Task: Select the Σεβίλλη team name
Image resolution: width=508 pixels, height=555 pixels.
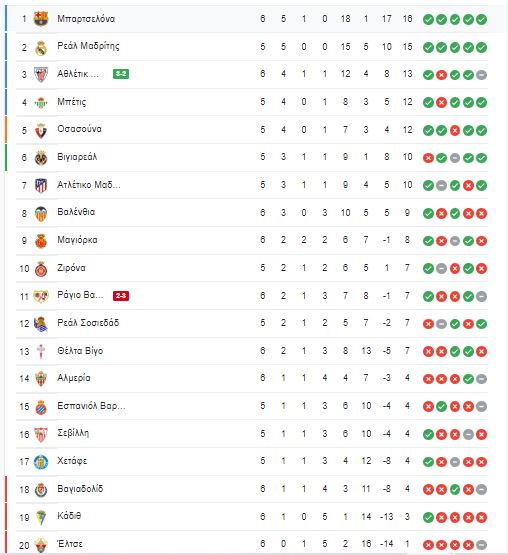Action: tap(73, 433)
